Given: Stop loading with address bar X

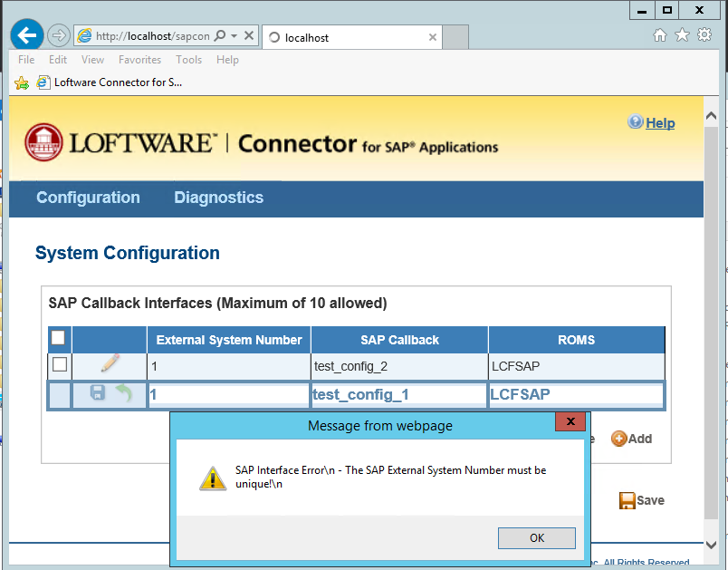Looking at the screenshot, I should coord(249,35).
